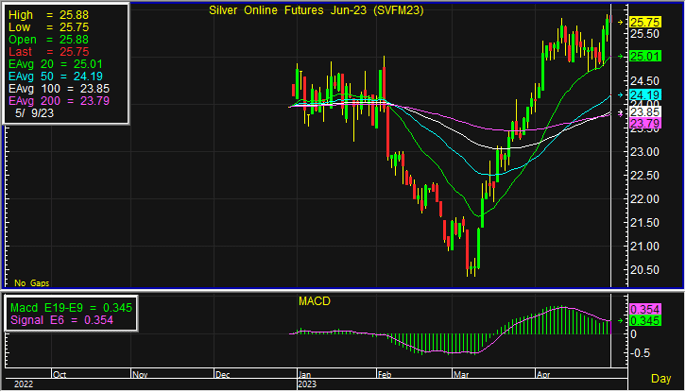Select the MACD indicator title
This screenshot has height=392, width=686.
(314, 301)
